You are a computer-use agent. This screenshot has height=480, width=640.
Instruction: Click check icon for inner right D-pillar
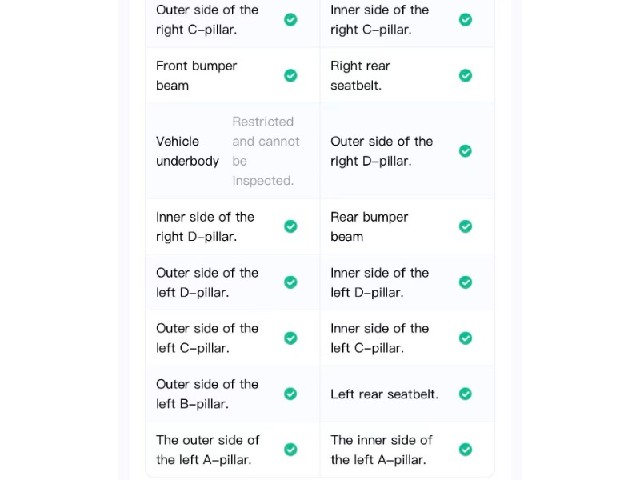click(x=291, y=226)
